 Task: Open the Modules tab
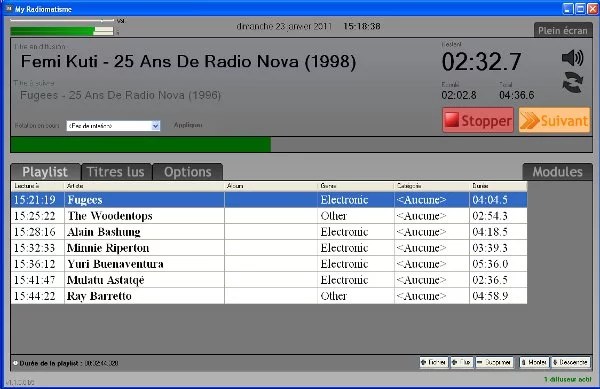tap(557, 172)
